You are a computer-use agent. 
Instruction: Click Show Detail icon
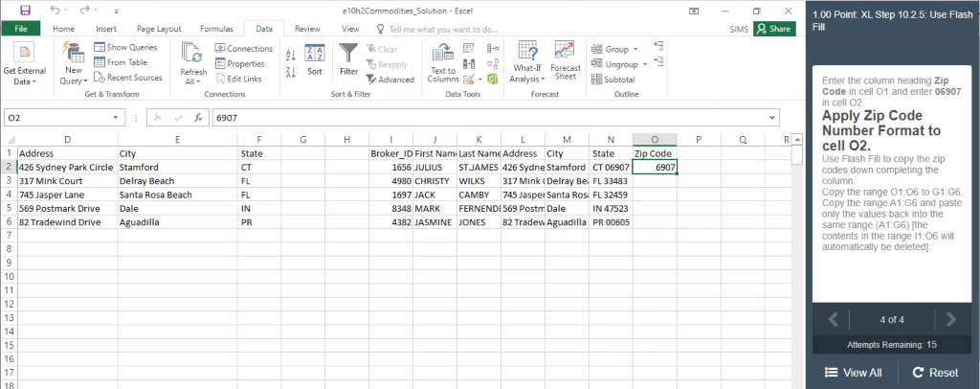point(658,46)
